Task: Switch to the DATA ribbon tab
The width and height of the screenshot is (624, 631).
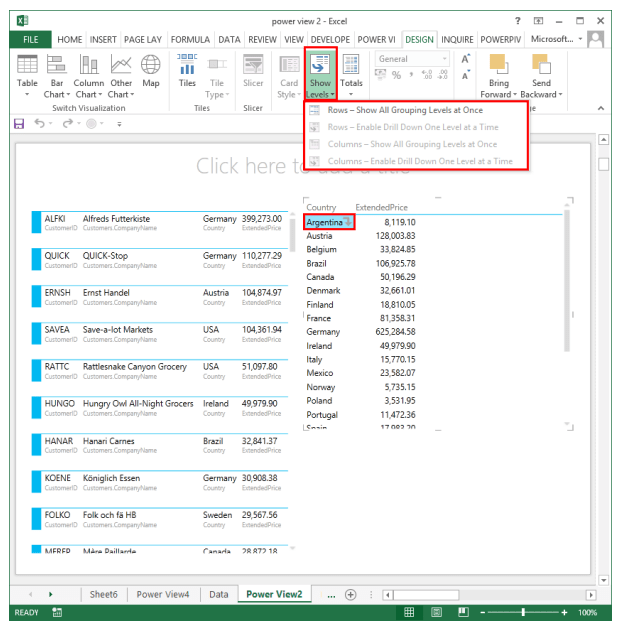Action: click(229, 39)
